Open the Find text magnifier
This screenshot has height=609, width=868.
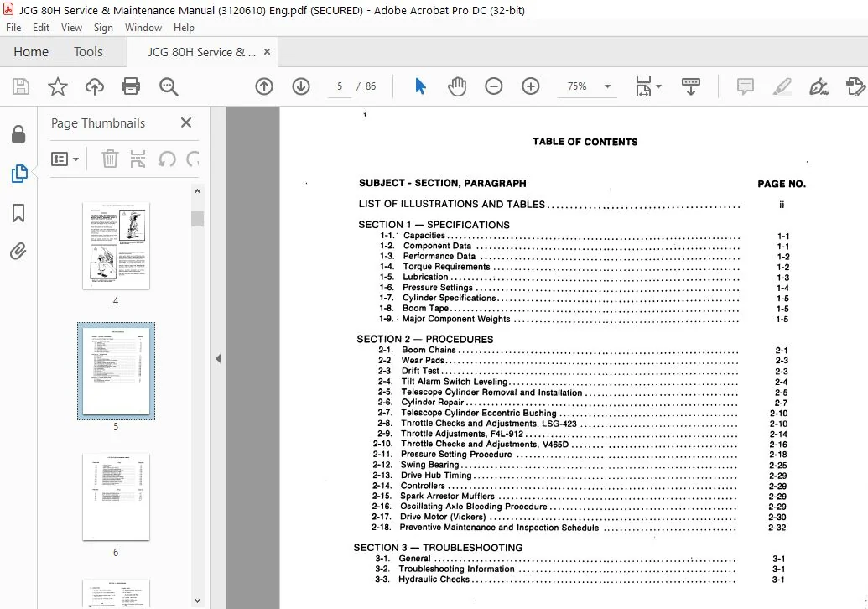169,86
